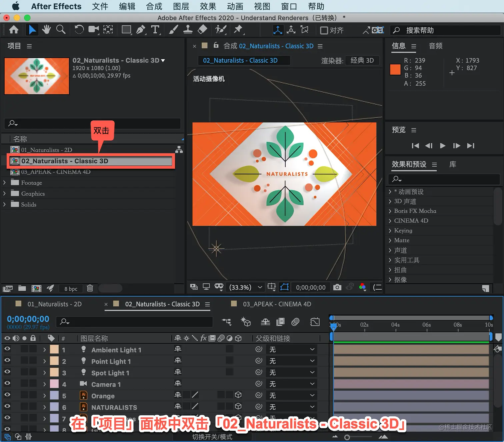Select the Horizontal Type tool
This screenshot has height=442, width=504.
click(155, 30)
